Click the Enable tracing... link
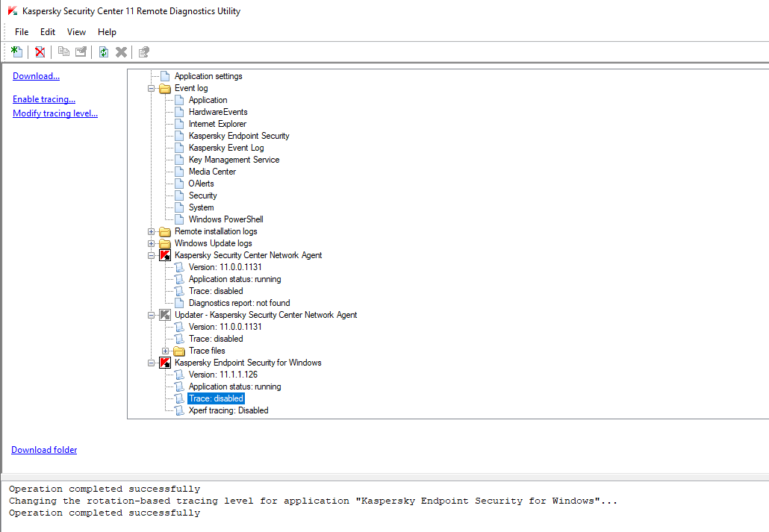The image size is (769, 532). click(x=44, y=99)
